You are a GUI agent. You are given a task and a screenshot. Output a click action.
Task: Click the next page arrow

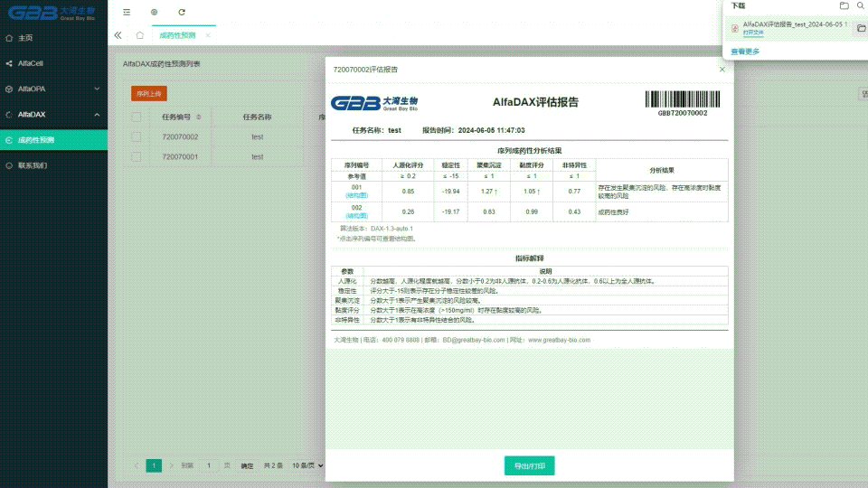172,466
